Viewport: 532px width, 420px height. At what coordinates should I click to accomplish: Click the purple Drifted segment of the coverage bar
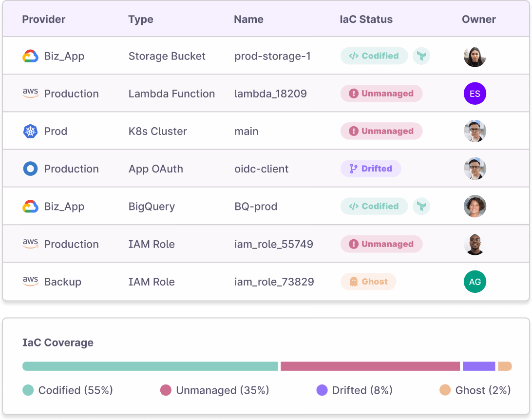point(479,366)
